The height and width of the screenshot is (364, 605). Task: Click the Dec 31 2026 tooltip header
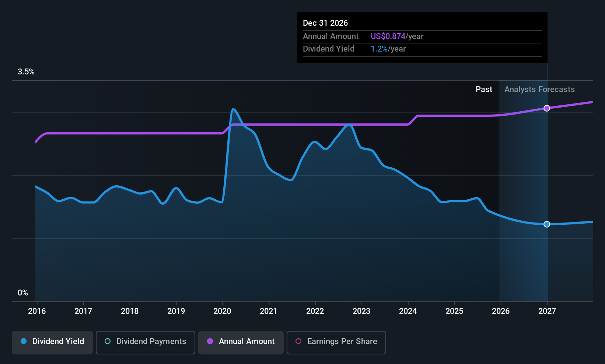point(325,23)
